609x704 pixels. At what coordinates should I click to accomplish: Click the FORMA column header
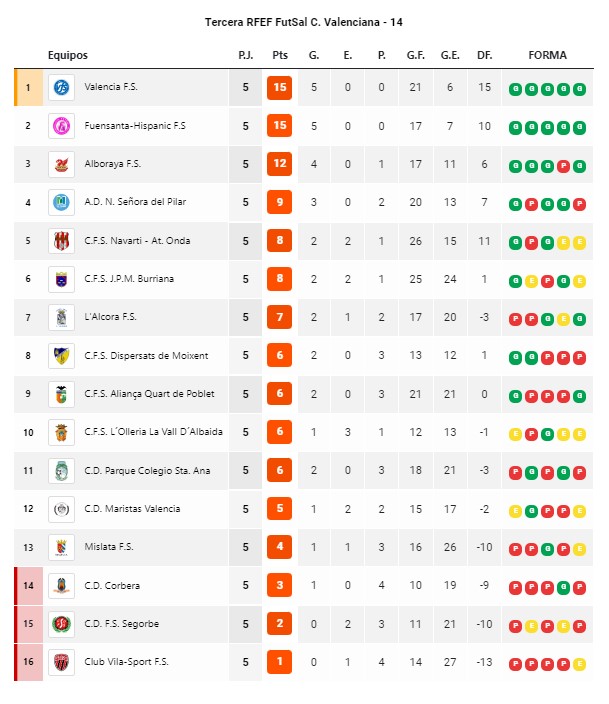click(547, 55)
